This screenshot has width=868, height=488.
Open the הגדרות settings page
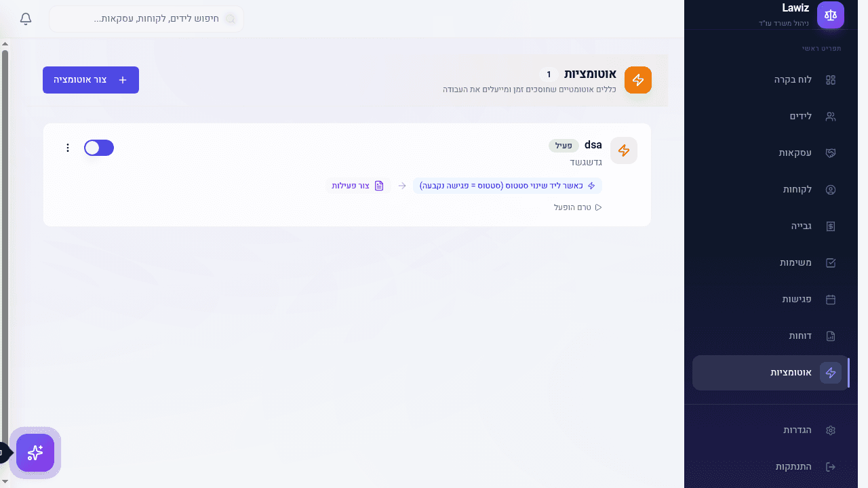coord(797,430)
